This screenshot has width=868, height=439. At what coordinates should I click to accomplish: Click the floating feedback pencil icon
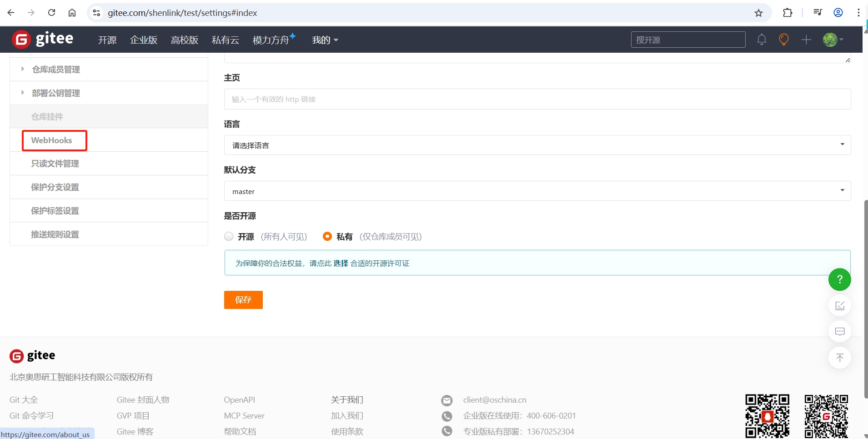pyautogui.click(x=840, y=305)
